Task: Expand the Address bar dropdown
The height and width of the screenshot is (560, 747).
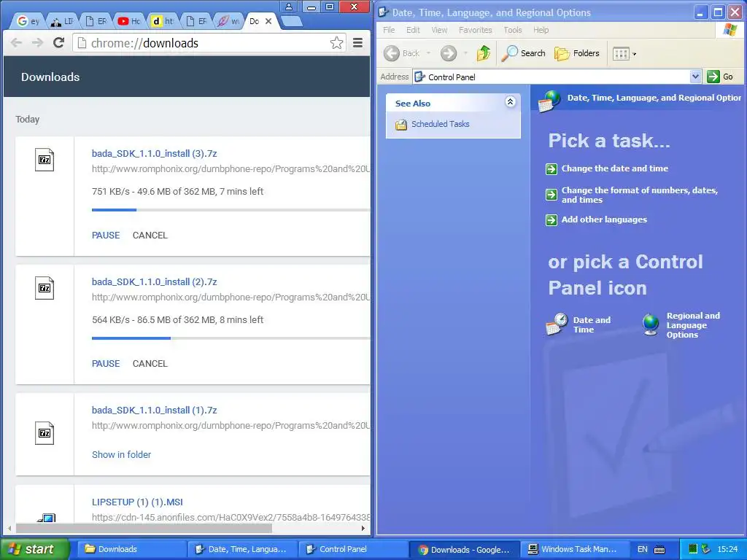Action: point(695,77)
